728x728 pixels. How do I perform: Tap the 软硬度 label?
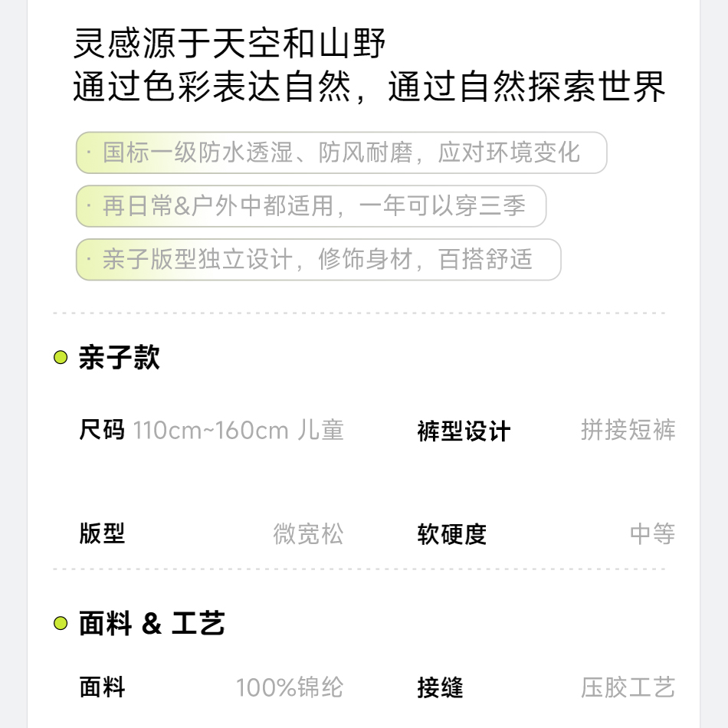[x=452, y=533]
